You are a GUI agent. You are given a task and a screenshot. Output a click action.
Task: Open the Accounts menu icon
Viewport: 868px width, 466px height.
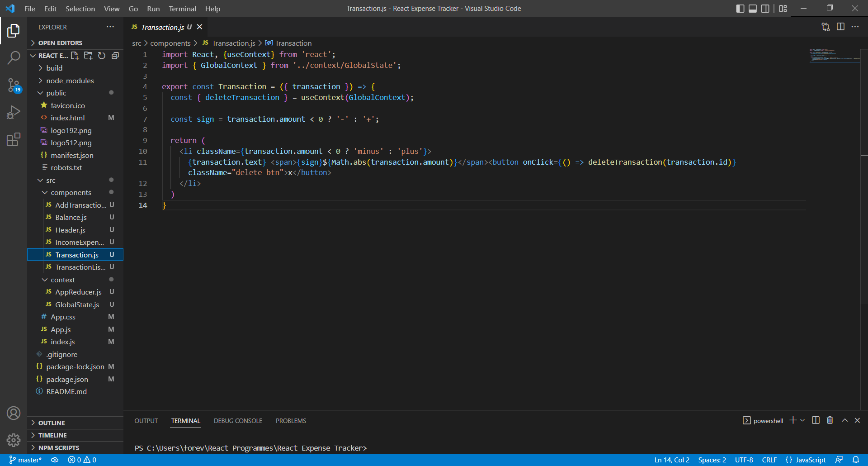(x=14, y=413)
